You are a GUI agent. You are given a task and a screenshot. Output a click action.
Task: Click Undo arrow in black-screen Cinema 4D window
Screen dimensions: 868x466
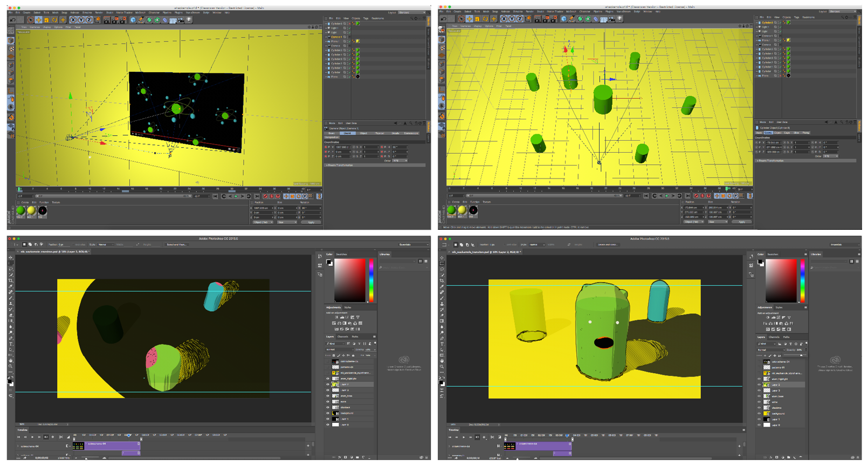point(12,20)
